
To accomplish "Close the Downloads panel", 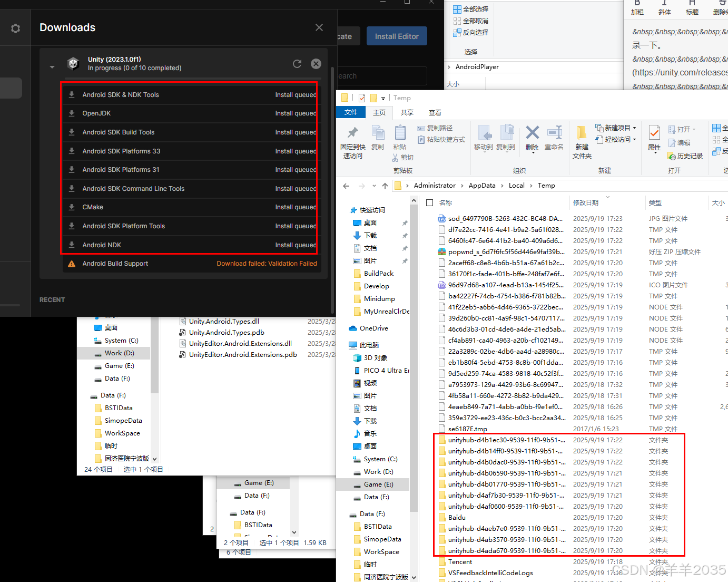I will 319,27.
